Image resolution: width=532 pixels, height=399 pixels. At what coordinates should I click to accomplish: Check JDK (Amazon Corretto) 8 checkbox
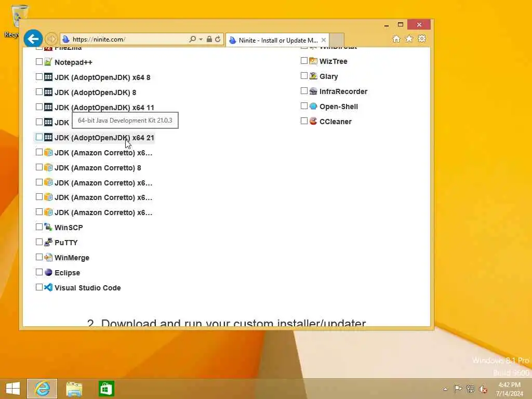tap(39, 167)
